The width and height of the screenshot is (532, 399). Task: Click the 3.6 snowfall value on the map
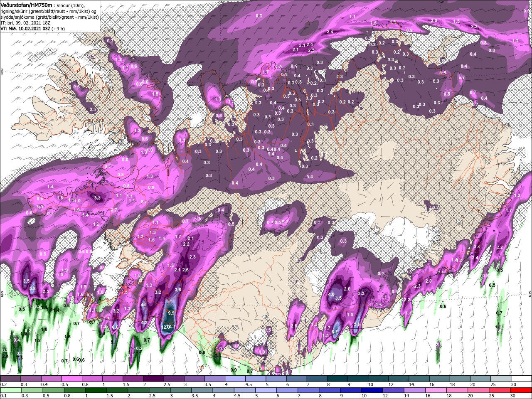tap(178, 290)
